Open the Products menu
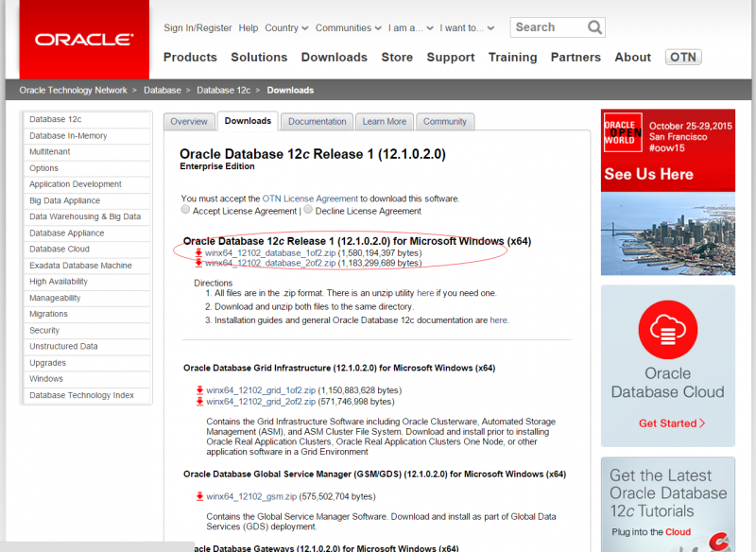 tap(190, 58)
